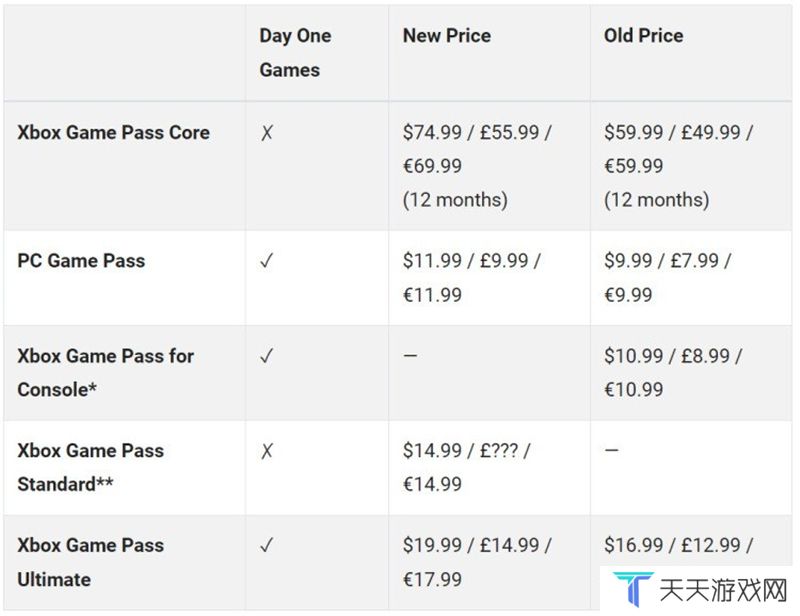800x616 pixels.
Task: Click the Xbox Game Pass Core row label
Action: click(113, 133)
